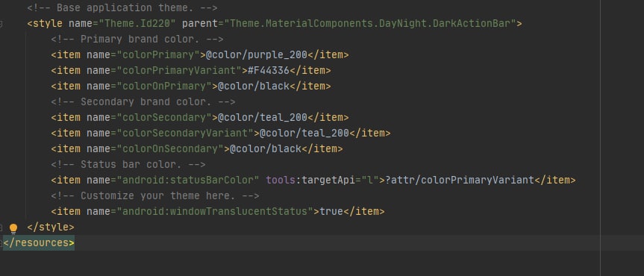Click @color/black in colorOnSecondary item
Viewport: 644px width, 276px height.
click(x=266, y=148)
